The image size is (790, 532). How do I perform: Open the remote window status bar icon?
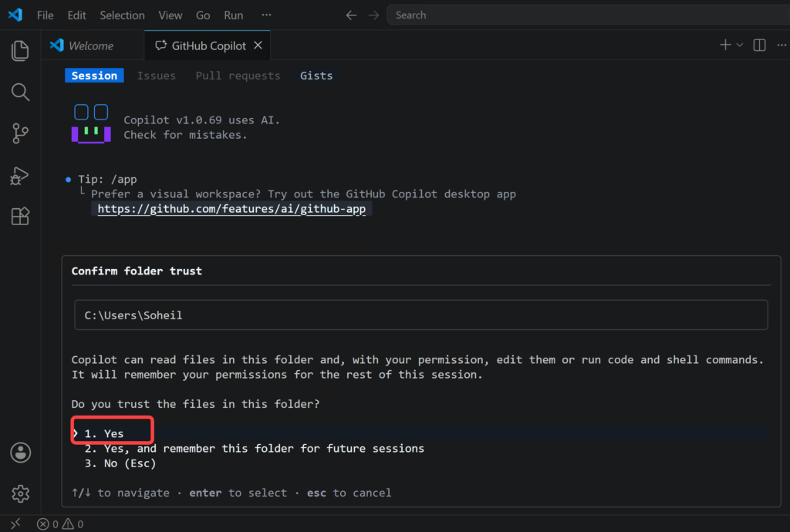[15, 524]
